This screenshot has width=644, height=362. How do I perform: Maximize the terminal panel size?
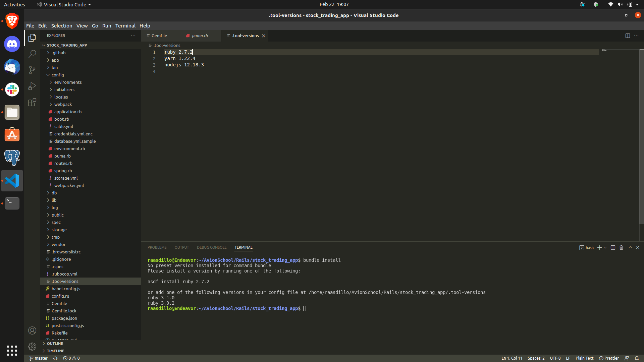point(630,247)
